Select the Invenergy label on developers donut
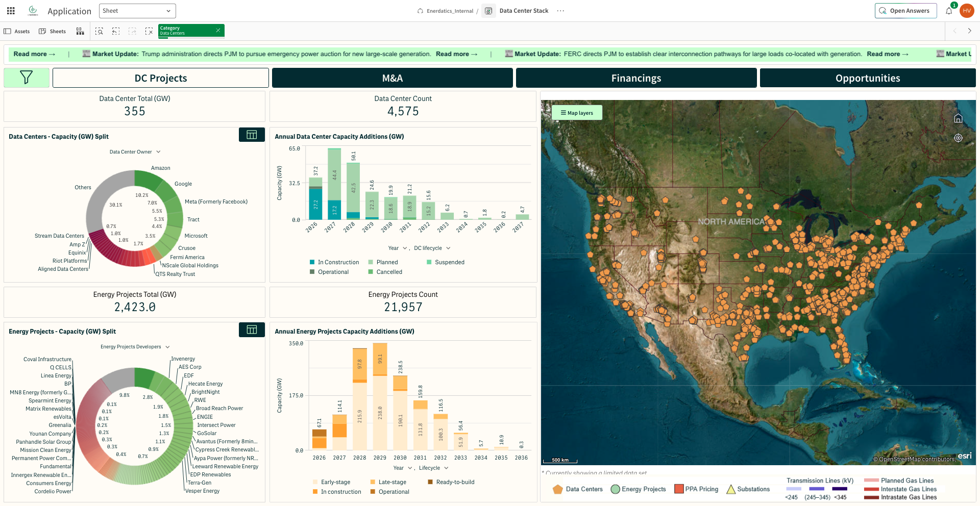 183,359
